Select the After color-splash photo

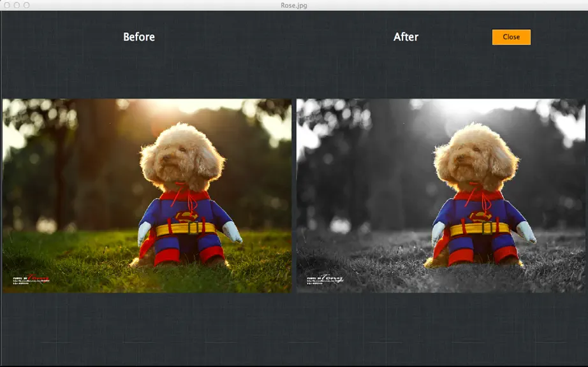click(441, 196)
